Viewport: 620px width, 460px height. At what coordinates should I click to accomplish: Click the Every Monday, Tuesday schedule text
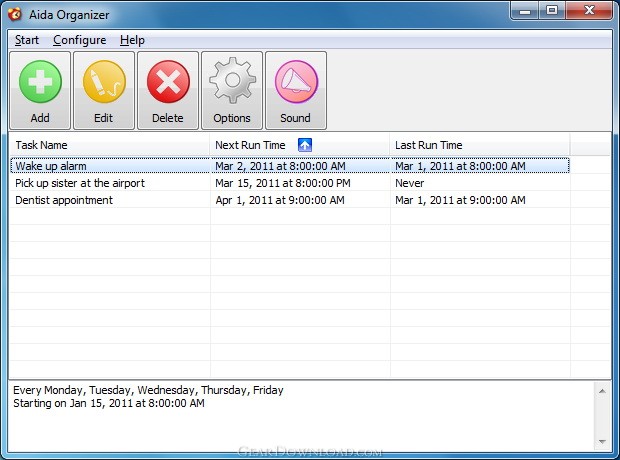click(x=148, y=390)
